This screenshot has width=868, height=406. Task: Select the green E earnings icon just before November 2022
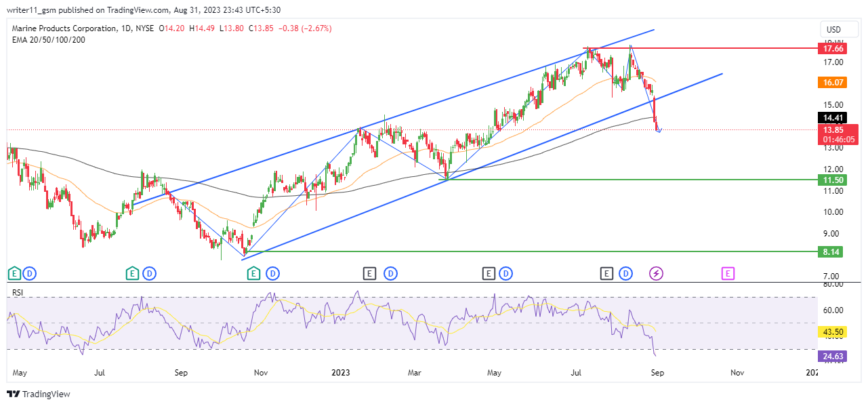(253, 274)
